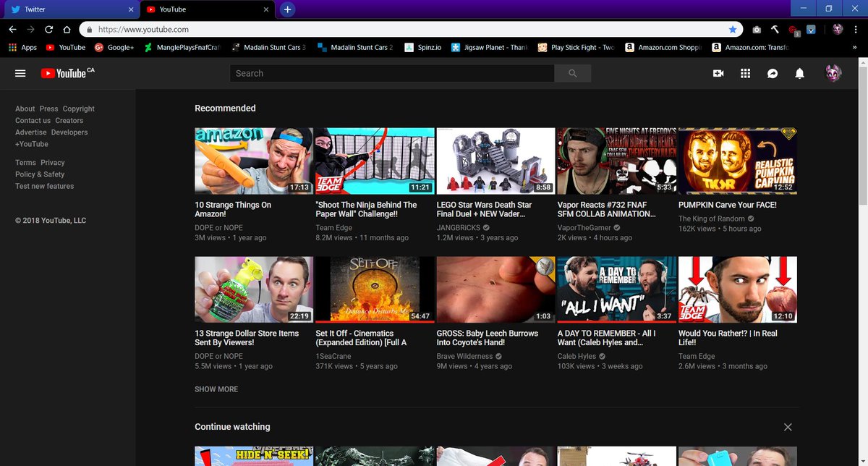Open the Jigsaw Planet bookmark

[x=490, y=47]
